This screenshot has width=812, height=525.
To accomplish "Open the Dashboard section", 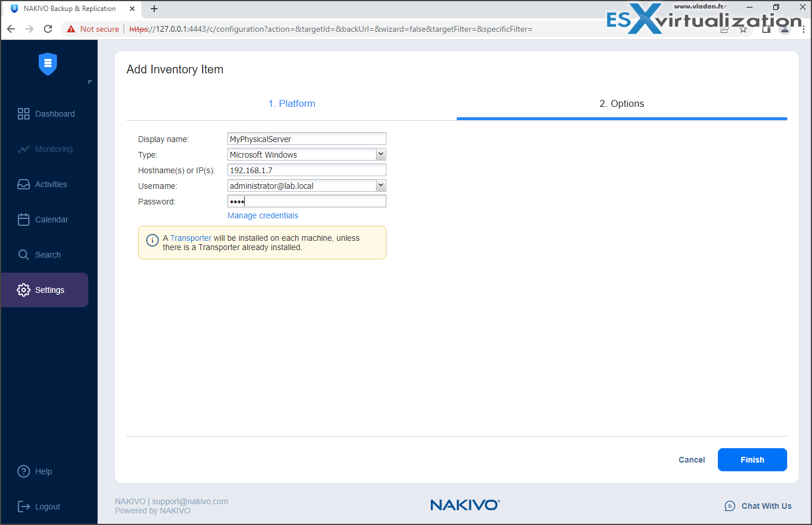I will (x=46, y=114).
